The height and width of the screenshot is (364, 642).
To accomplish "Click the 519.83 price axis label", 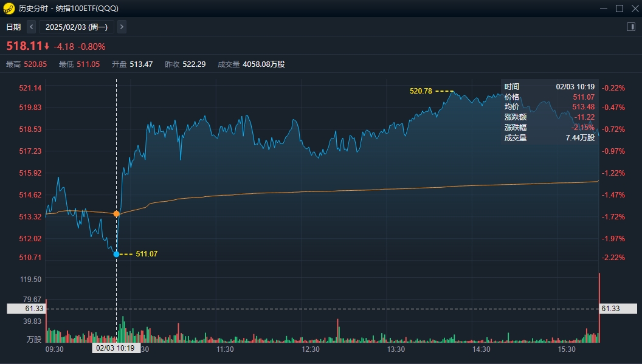I will coord(30,108).
